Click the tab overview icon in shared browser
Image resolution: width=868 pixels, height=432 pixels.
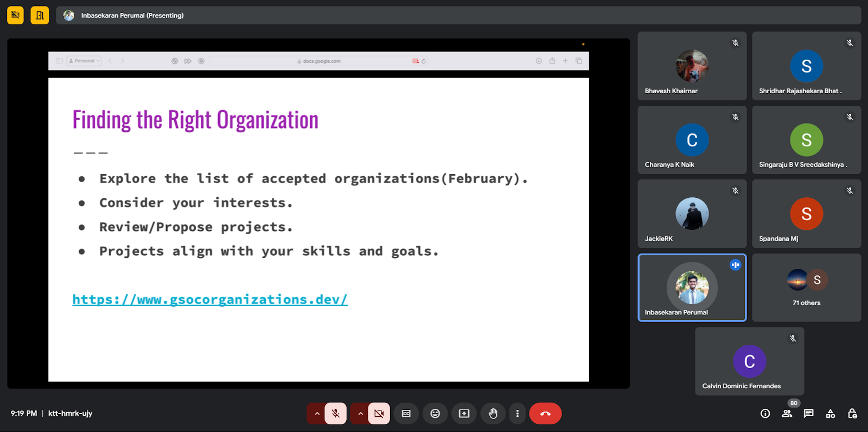(x=579, y=61)
